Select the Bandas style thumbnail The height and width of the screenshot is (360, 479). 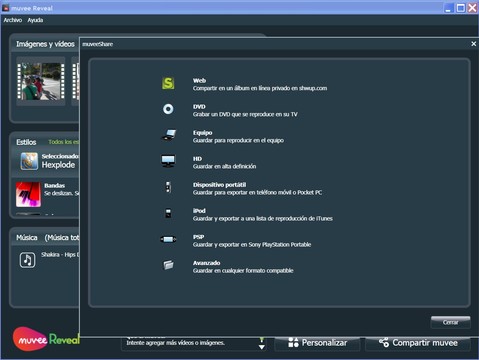pos(28,194)
